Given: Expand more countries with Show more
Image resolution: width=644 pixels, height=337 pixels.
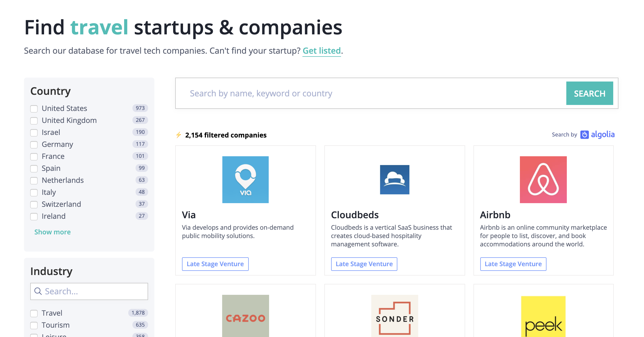Looking at the screenshot, I should point(52,232).
